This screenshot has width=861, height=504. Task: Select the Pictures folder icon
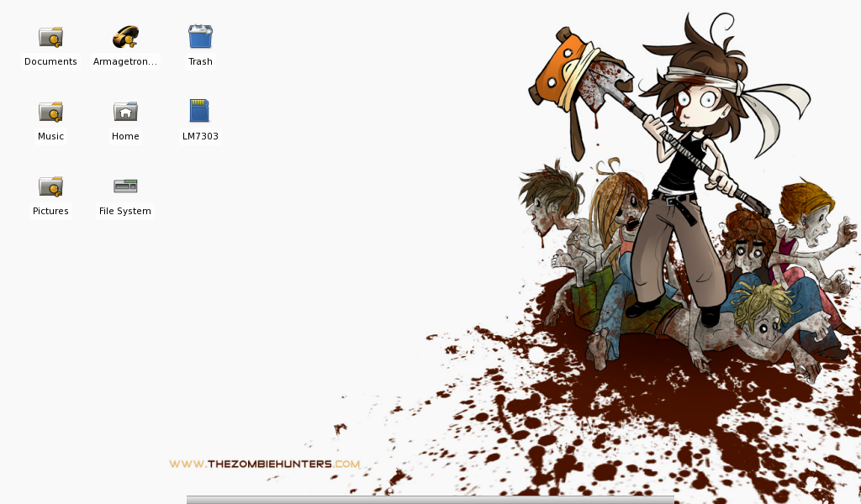(x=50, y=186)
